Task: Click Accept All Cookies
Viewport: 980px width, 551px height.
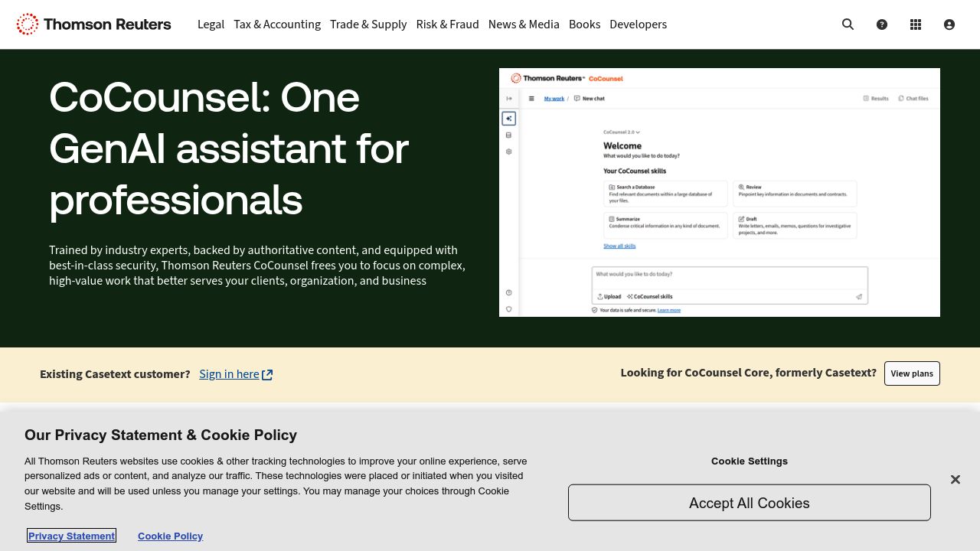Action: tap(750, 503)
